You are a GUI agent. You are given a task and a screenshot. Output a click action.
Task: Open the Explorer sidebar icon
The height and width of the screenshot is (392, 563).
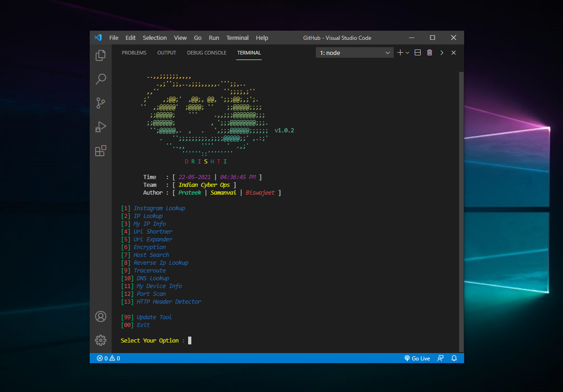tap(101, 55)
